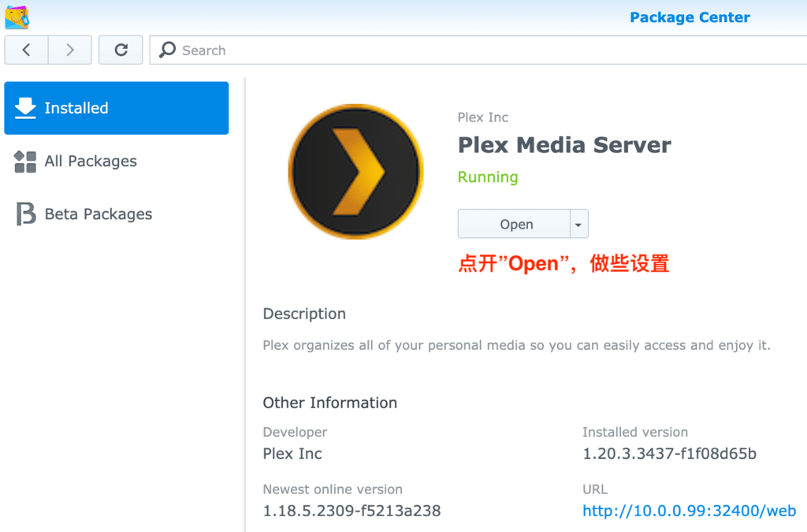Click the Developer label

point(295,432)
